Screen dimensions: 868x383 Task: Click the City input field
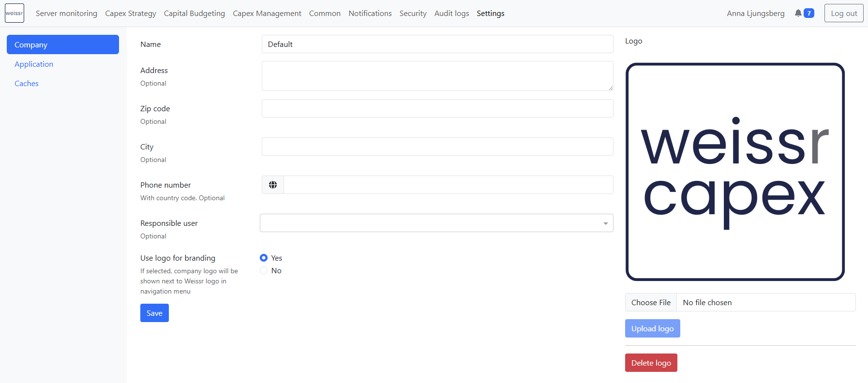coord(437,147)
